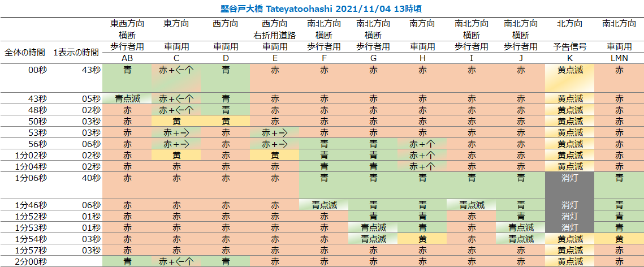The height and width of the screenshot is (267, 644).
Task: Click the 青点滅 cell in column I
Action: coord(472,205)
